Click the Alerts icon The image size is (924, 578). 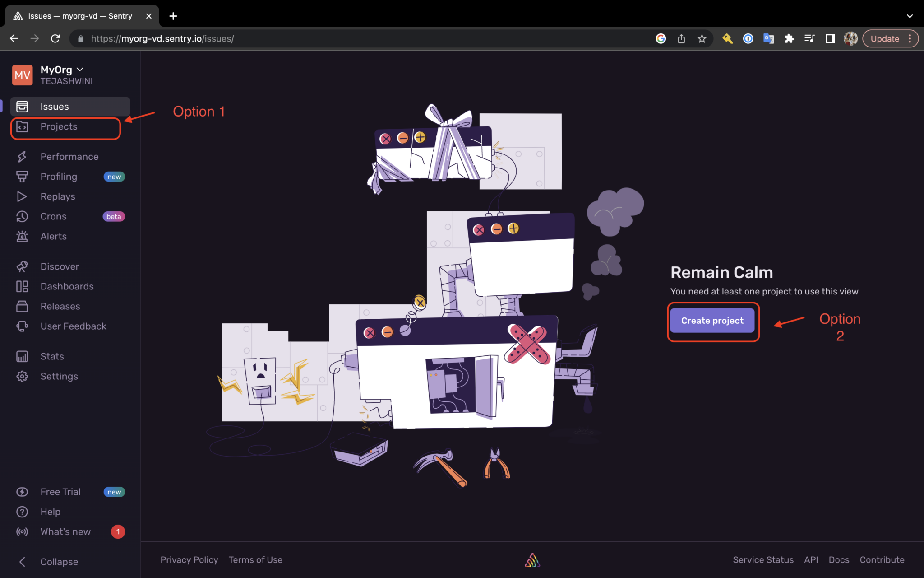coord(22,236)
